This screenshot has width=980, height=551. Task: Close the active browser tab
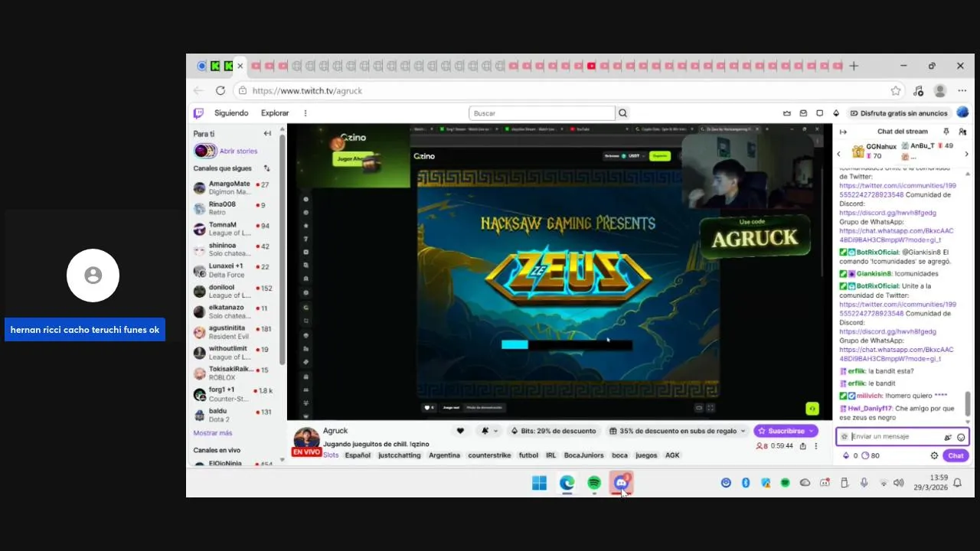click(x=240, y=66)
